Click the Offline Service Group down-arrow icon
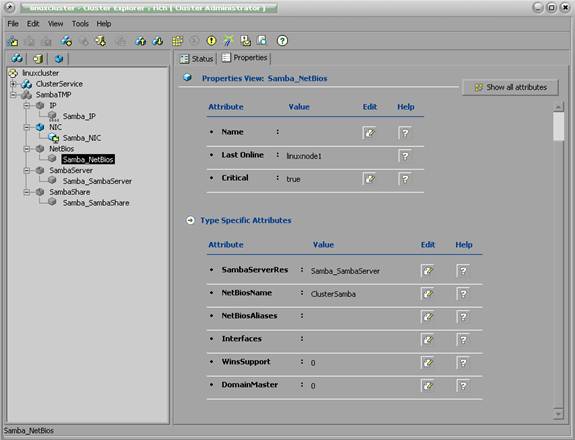Image resolution: width=575 pixels, height=440 pixels. click(x=158, y=41)
